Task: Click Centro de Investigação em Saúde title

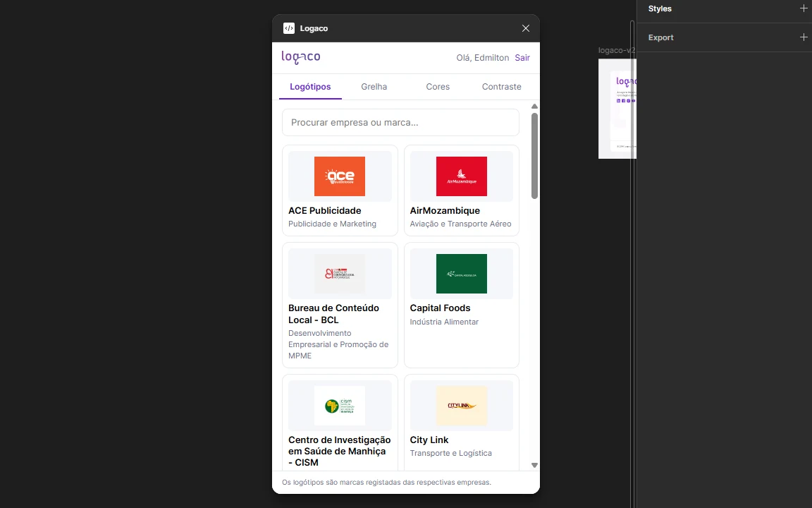Action: (x=339, y=451)
